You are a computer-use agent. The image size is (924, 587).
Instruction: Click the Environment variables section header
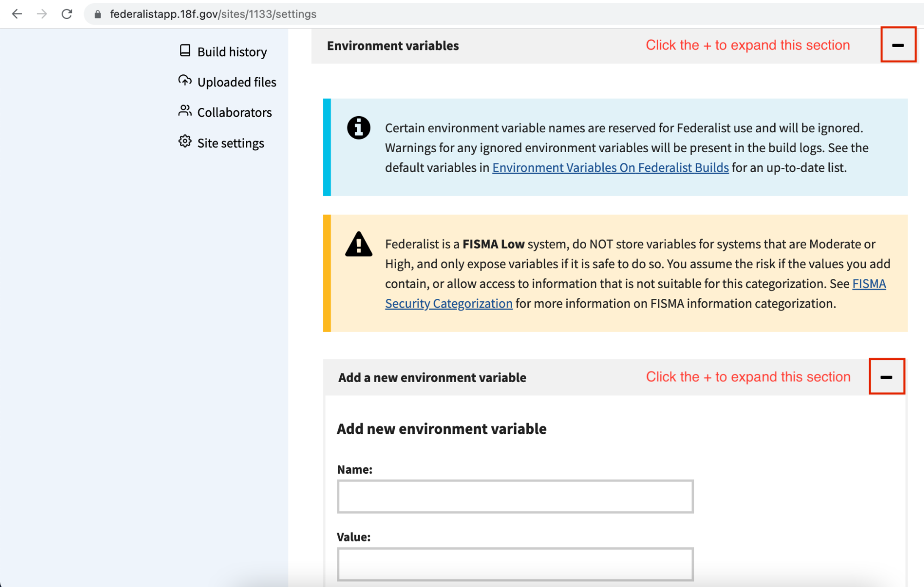click(x=393, y=46)
